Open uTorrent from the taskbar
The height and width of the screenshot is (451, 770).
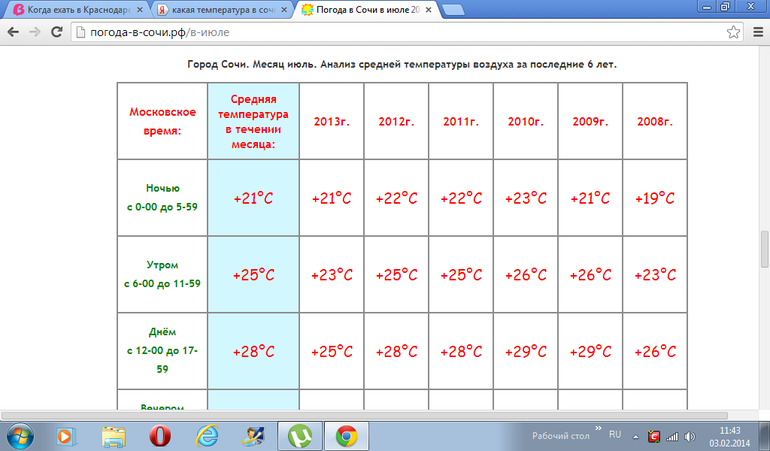pos(299,436)
